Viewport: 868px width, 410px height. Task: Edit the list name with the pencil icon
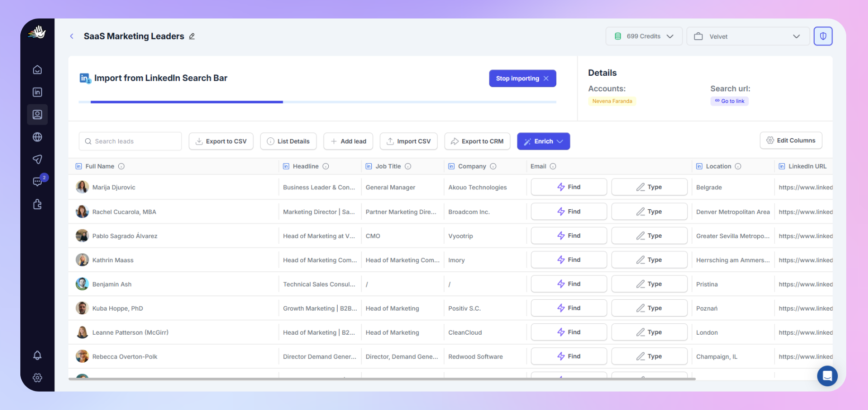point(192,36)
